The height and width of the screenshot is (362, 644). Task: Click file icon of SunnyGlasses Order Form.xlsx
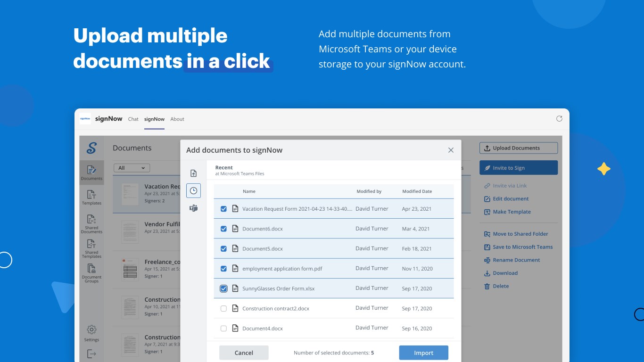(235, 288)
